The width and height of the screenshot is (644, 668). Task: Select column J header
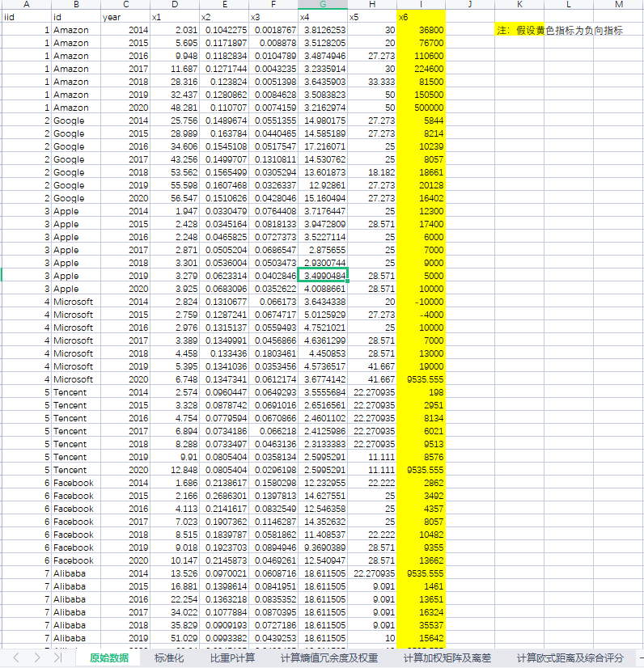coord(470,4)
